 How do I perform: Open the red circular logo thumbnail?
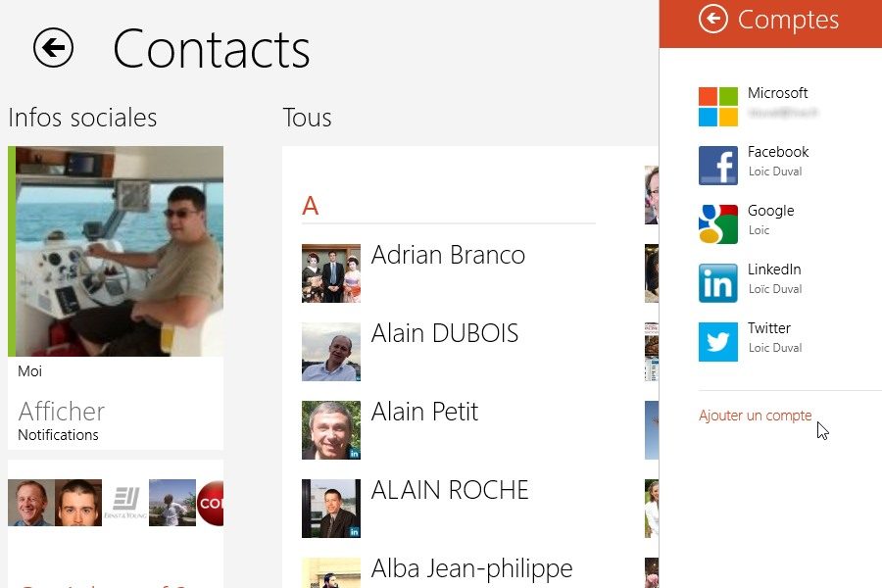click(x=210, y=503)
